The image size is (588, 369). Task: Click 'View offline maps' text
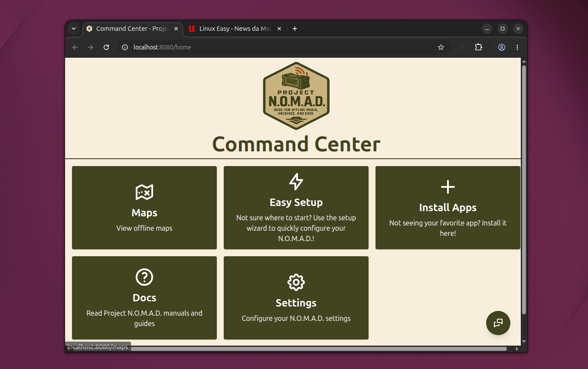click(144, 228)
